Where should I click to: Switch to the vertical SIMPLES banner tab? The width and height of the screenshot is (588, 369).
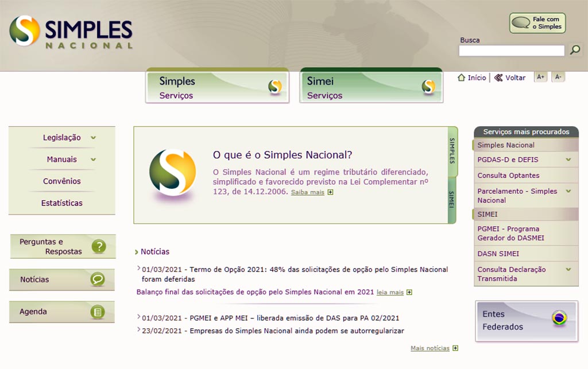(x=452, y=151)
